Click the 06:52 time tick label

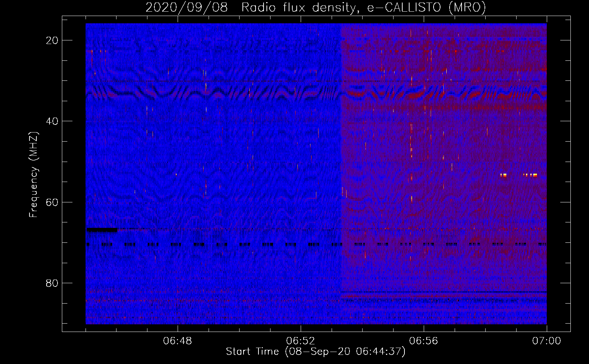point(301,341)
